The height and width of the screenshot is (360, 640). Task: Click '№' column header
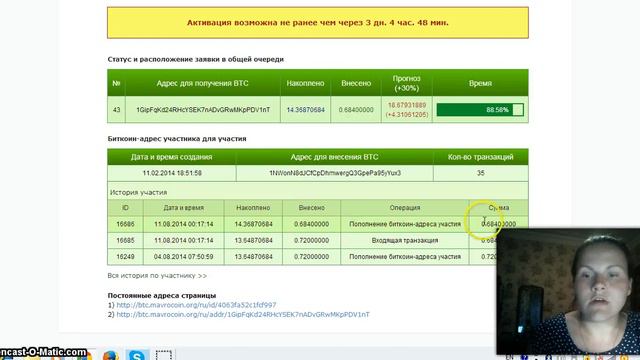coord(116,83)
